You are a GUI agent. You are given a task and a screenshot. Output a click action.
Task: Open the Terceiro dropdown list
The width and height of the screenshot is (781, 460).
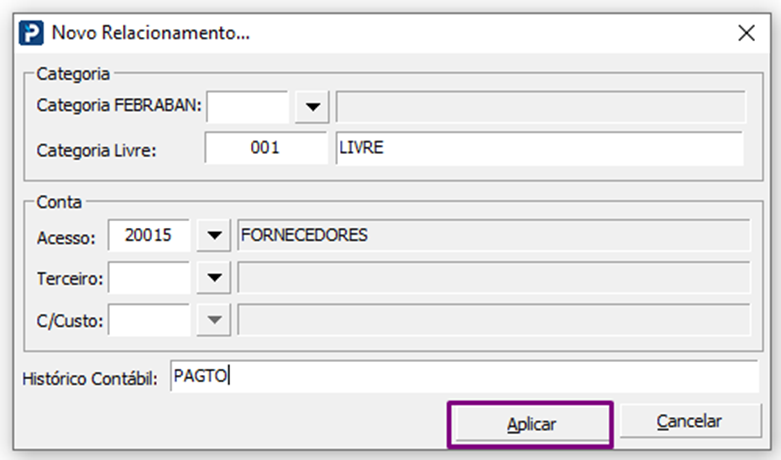point(212,279)
